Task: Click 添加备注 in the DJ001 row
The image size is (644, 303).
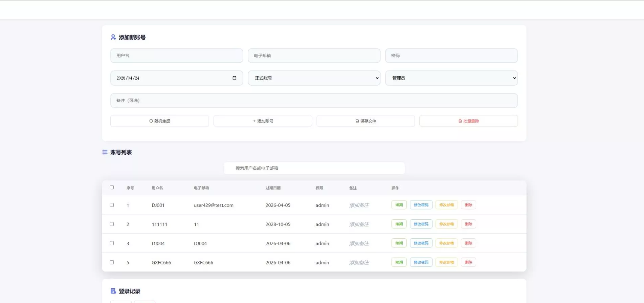Action: point(359,205)
